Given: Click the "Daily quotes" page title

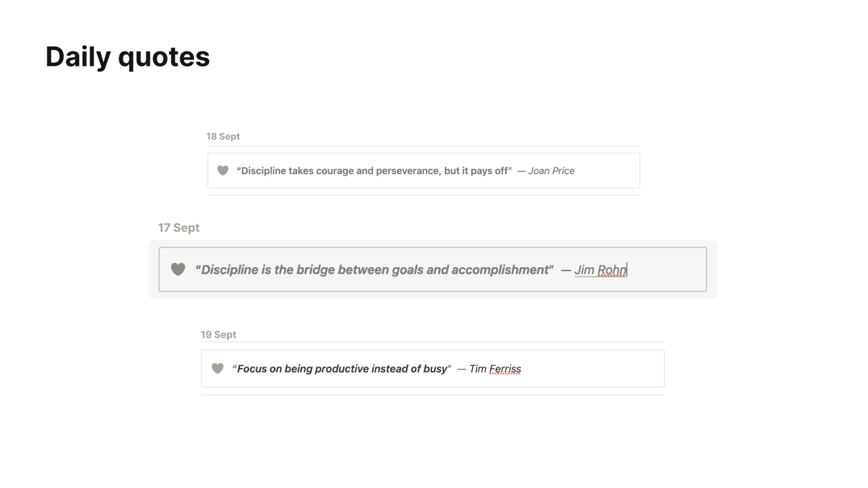Looking at the screenshot, I should click(127, 56).
